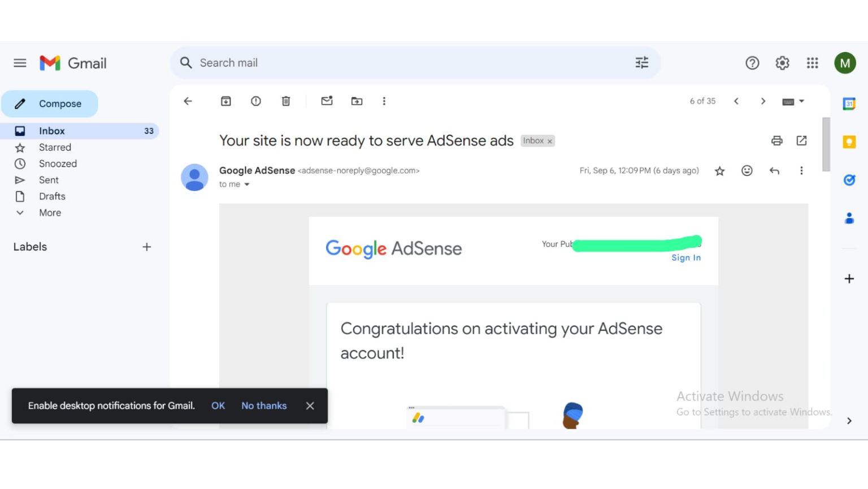Click the Sign In link

click(686, 257)
